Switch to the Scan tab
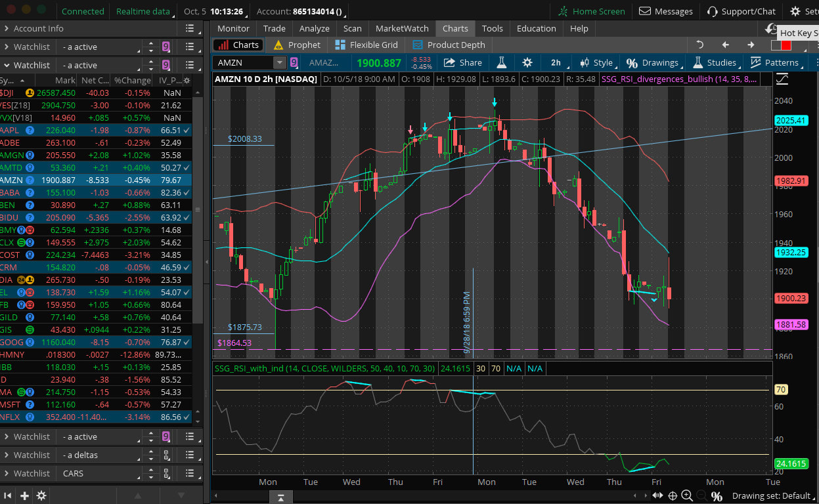This screenshot has height=504, width=819. [x=352, y=28]
